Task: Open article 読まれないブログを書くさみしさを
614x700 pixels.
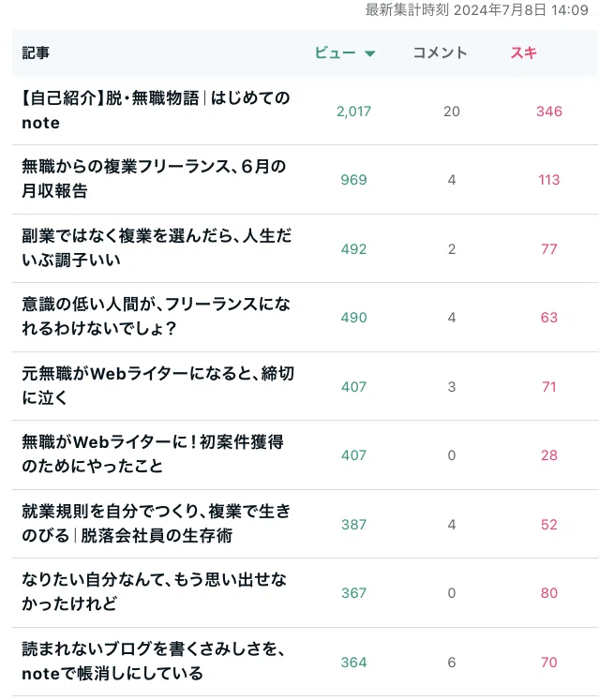Action: tap(153, 661)
